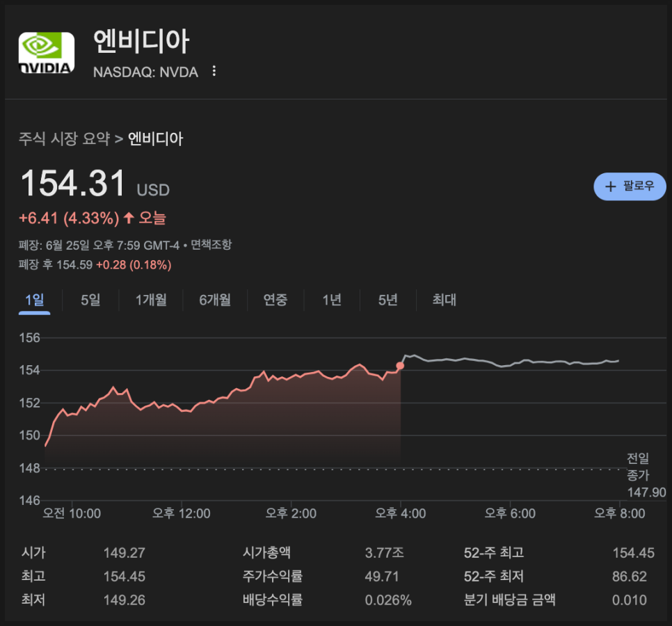The width and height of the screenshot is (672, 626).
Task: Click the 154.31 price value
Action: (73, 184)
